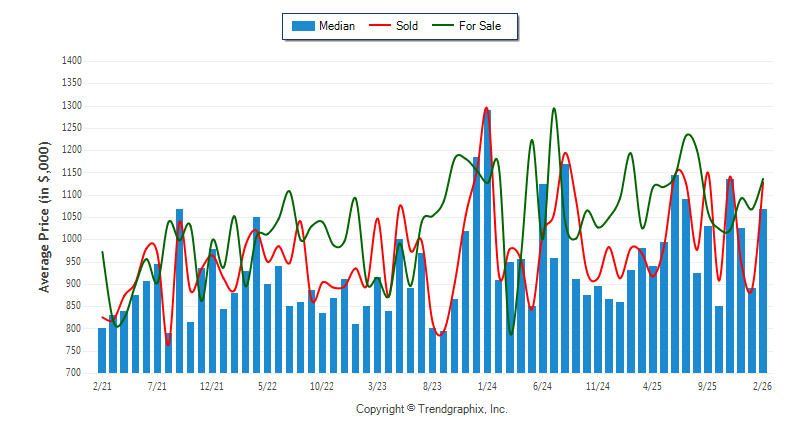
Task: Select the 4/25 x-axis label
Action: [x=652, y=385]
